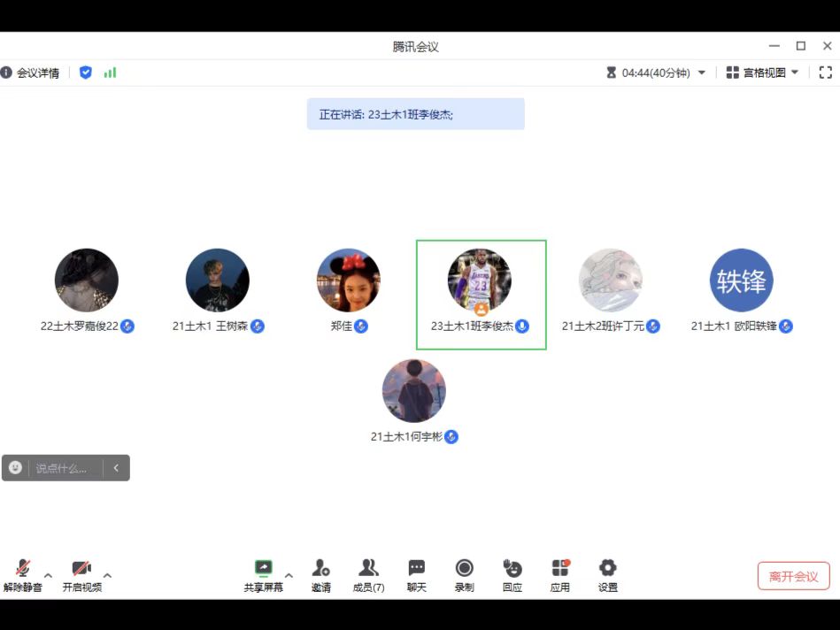Image resolution: width=840 pixels, height=630 pixels.
Task: Turn on video camera
Action: click(81, 569)
